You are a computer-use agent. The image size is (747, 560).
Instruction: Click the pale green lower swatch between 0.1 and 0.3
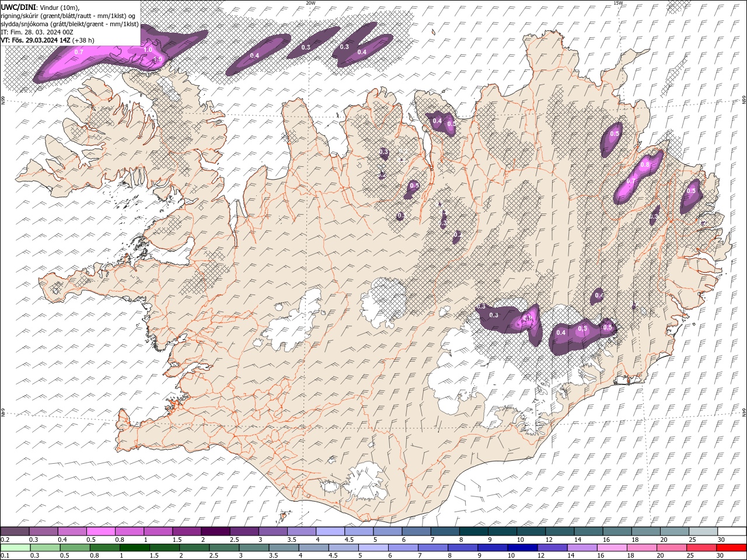coord(16,547)
